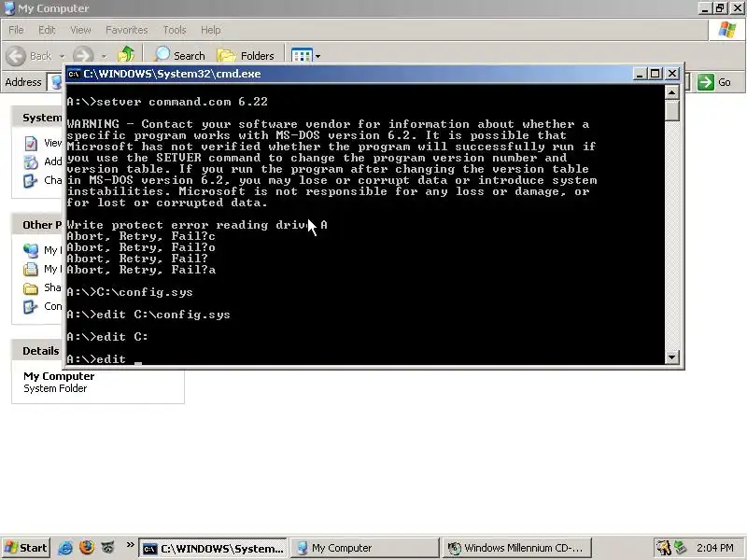Click the Other Places panel header
This screenshot has width=747, height=560.
[38, 225]
